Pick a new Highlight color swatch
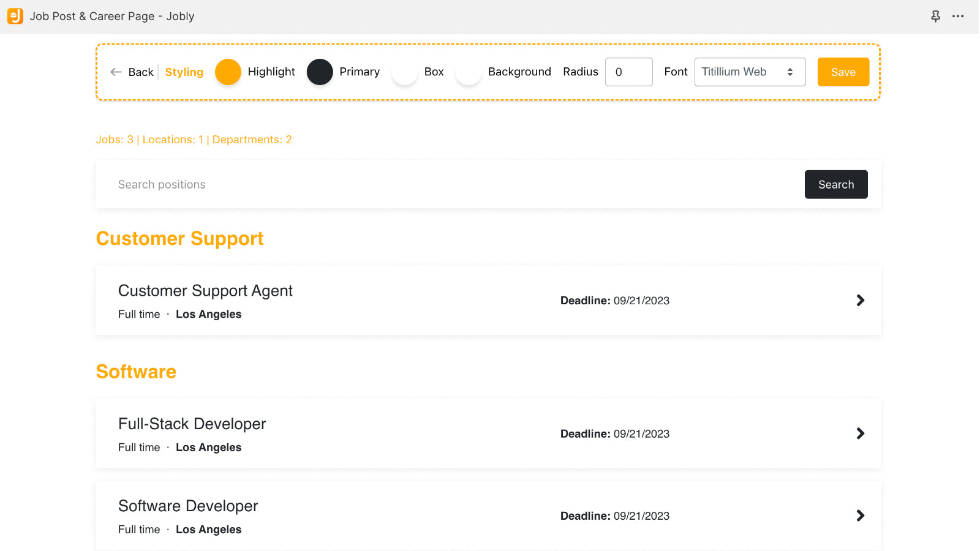Viewport: 980px width, 551px height. (x=228, y=72)
